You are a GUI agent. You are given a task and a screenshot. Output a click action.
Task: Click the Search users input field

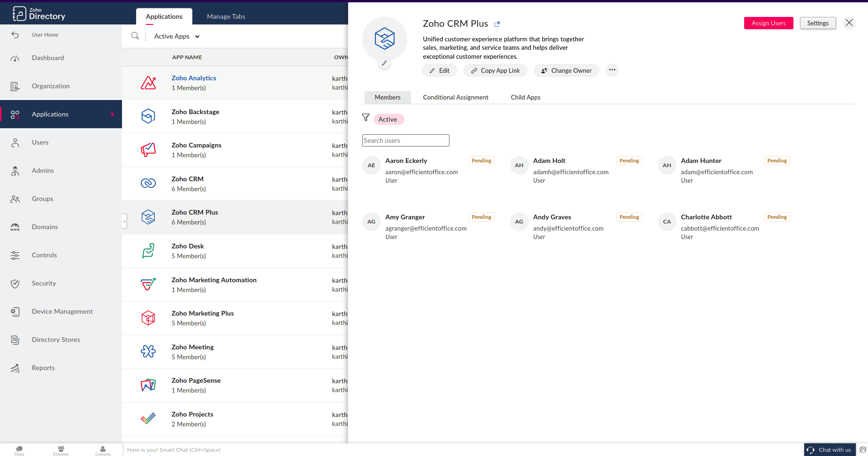405,140
